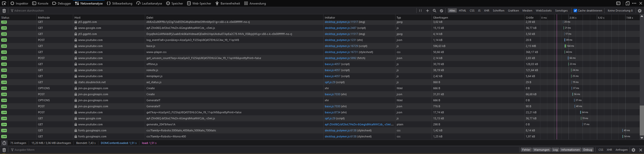Filter requests by JS
Image resolution: width=644 pixels, height=154 pixels.
(x=479, y=11)
